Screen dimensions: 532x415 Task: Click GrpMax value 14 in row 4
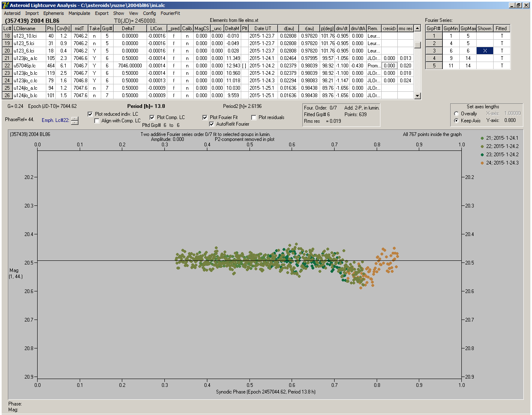coord(468,58)
